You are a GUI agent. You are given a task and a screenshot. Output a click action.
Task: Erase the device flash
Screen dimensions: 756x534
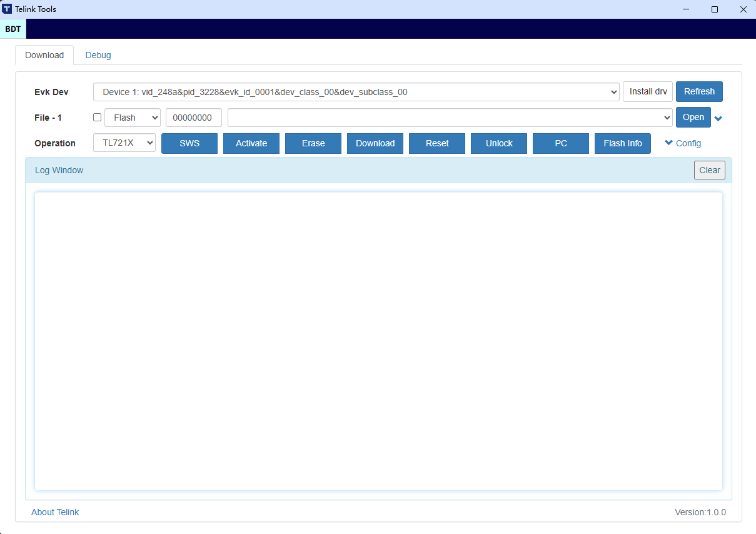313,143
